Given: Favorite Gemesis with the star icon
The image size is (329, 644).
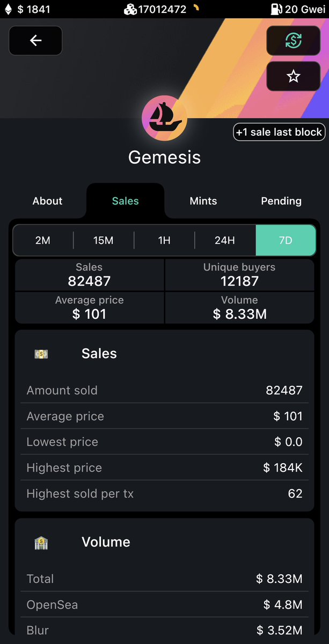Looking at the screenshot, I should [294, 76].
